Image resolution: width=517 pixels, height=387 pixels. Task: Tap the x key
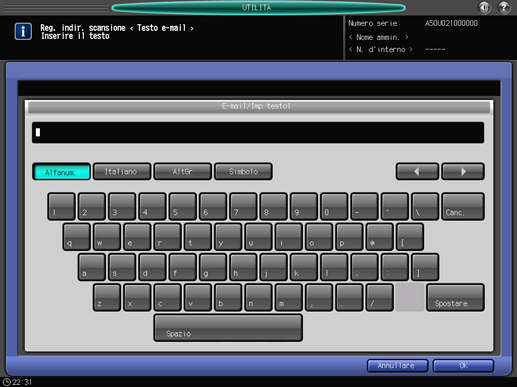coord(137,297)
